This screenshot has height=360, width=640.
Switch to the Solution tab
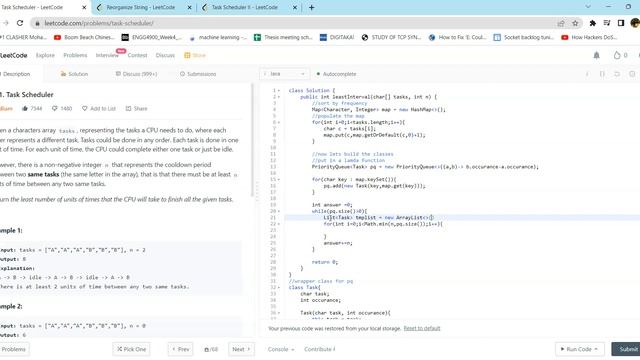[74, 74]
